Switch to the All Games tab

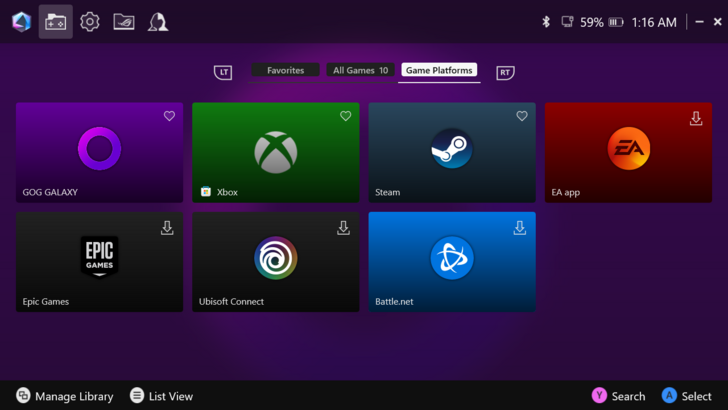tap(360, 70)
